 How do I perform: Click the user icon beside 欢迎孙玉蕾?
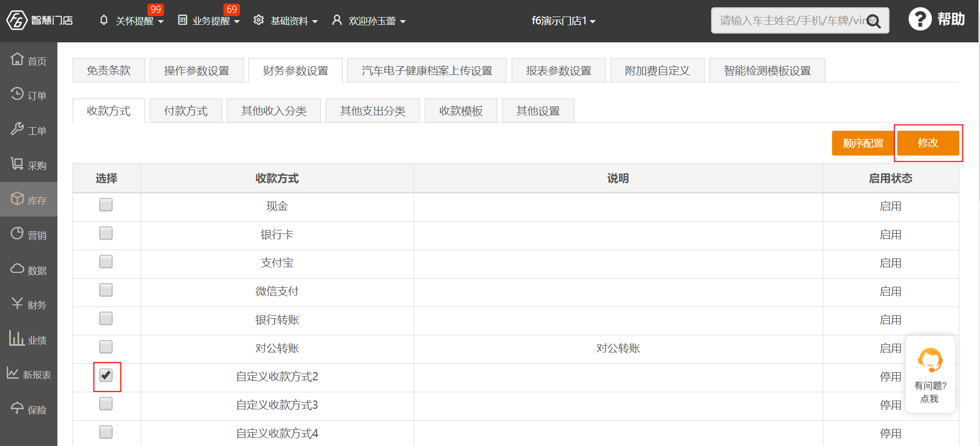pos(337,20)
